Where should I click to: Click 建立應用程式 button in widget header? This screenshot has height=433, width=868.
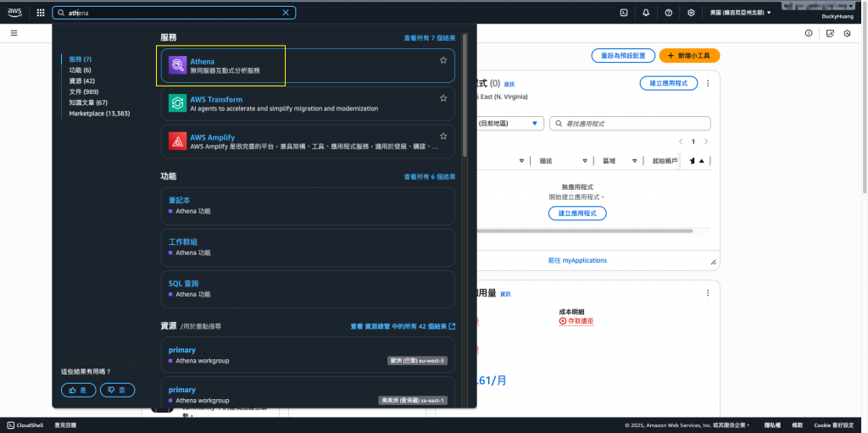669,83
